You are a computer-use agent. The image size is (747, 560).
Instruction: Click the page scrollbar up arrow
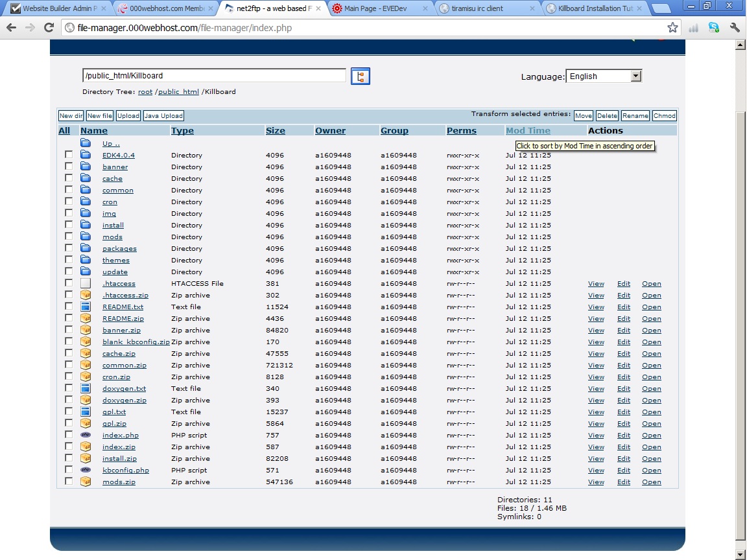point(740,45)
